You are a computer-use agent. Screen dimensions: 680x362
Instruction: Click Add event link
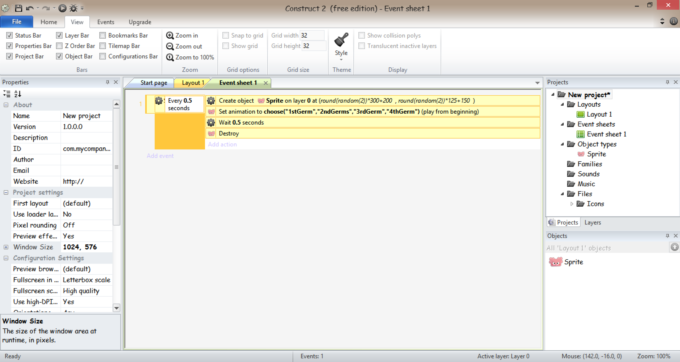click(160, 156)
